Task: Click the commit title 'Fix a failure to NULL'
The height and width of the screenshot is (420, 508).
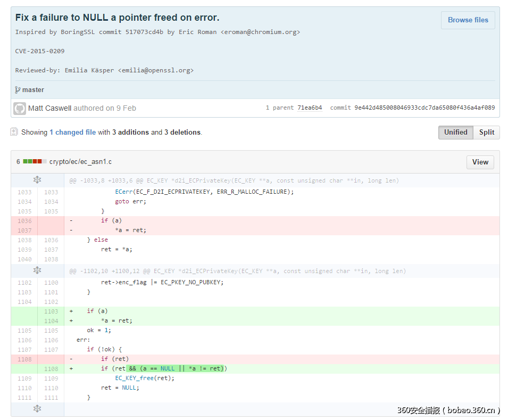Action: pos(117,18)
